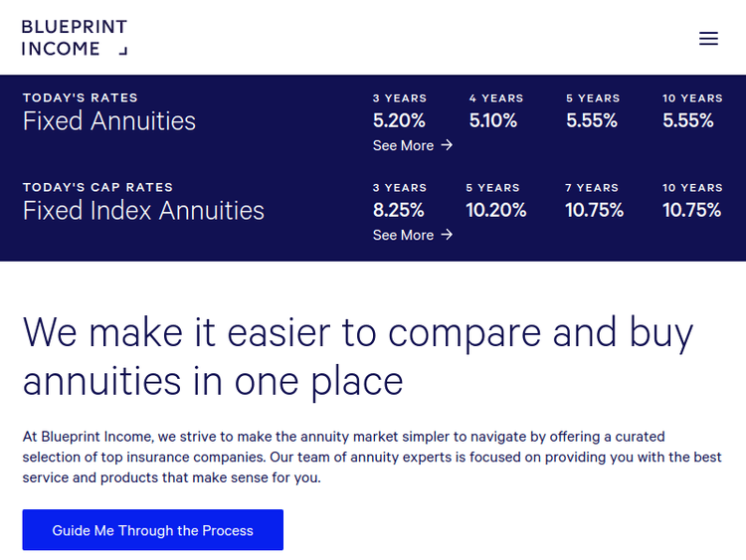The height and width of the screenshot is (560, 746).
Task: Open See More under Fixed Index Annuities
Action: pyautogui.click(x=404, y=235)
